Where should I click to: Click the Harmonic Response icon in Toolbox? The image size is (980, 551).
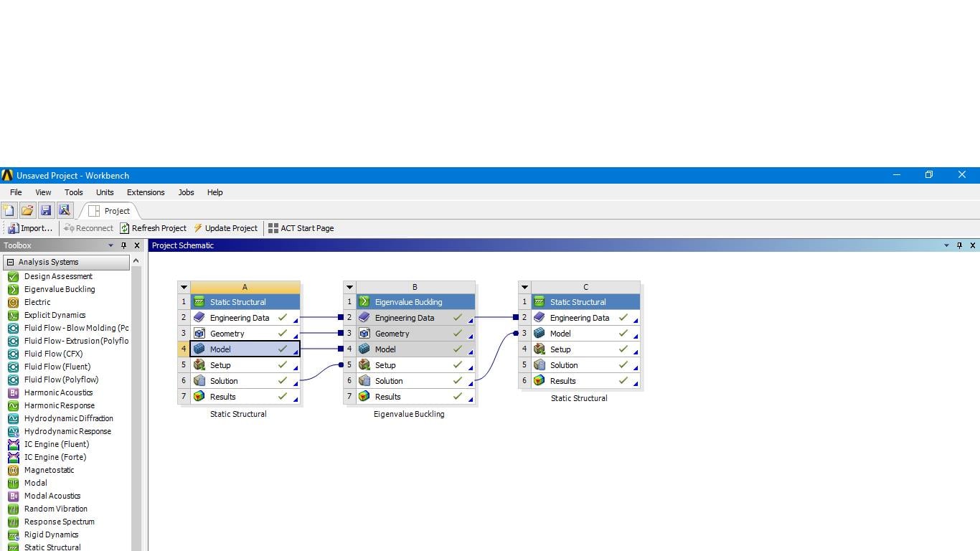tap(13, 405)
